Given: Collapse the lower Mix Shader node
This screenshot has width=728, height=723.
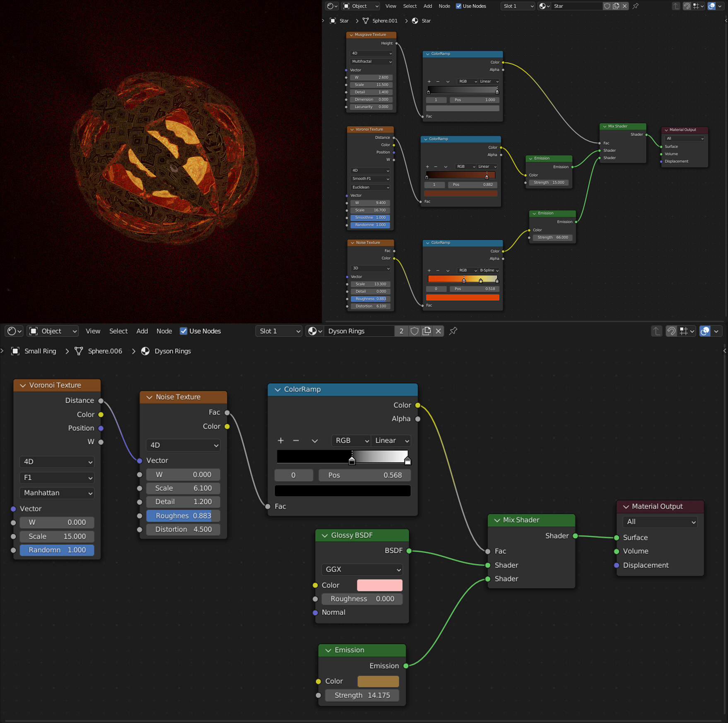Looking at the screenshot, I should point(497,520).
